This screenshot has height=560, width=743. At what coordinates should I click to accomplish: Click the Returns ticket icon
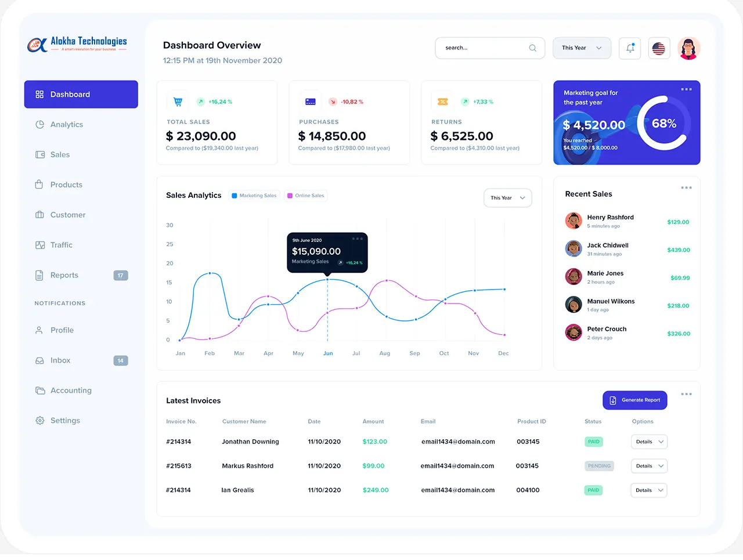[443, 102]
